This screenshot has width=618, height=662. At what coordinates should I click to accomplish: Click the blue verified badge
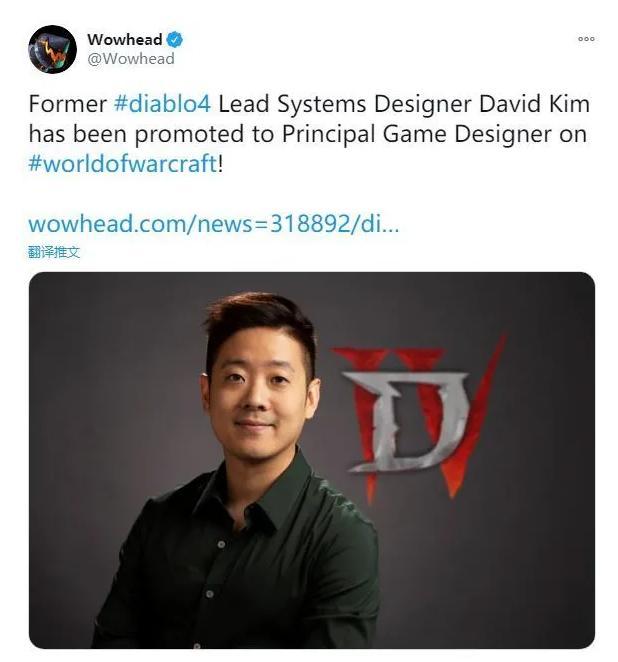click(174, 39)
